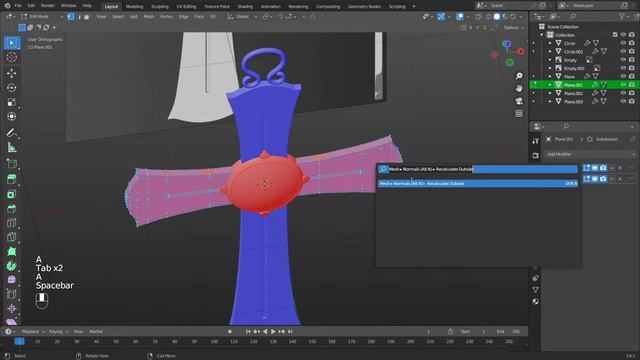This screenshot has height=360, width=640.
Task: Click the viewport zoom magnifier icon
Action: 519,76
